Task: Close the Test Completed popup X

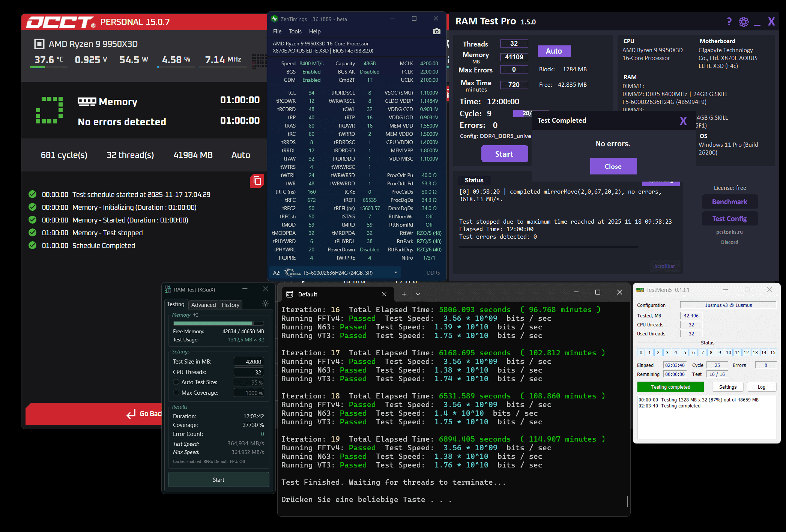Action: (683, 121)
